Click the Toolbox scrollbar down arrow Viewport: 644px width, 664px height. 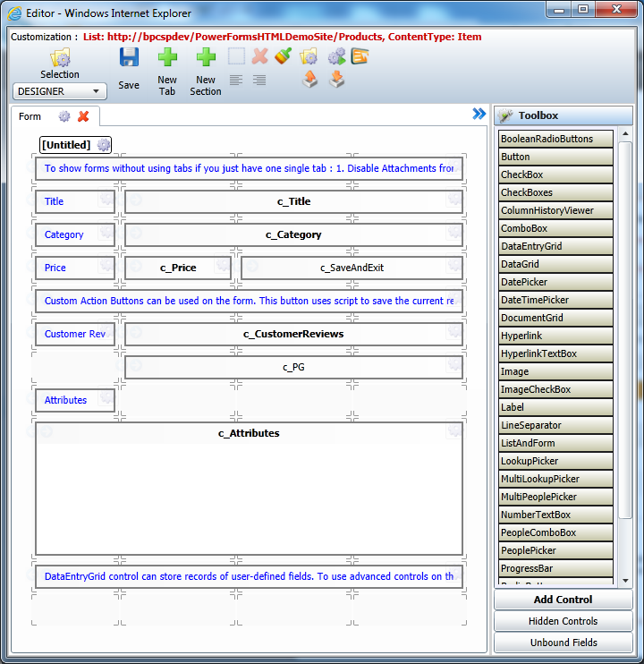(x=625, y=581)
